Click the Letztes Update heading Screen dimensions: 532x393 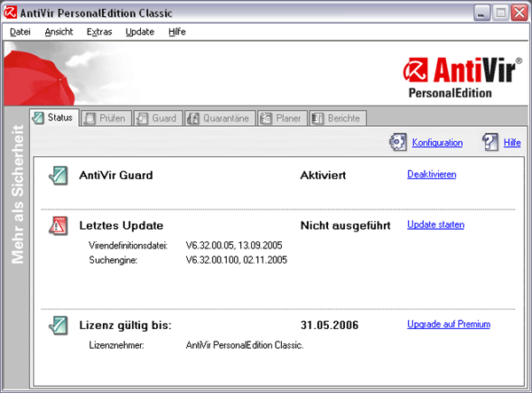tap(121, 225)
